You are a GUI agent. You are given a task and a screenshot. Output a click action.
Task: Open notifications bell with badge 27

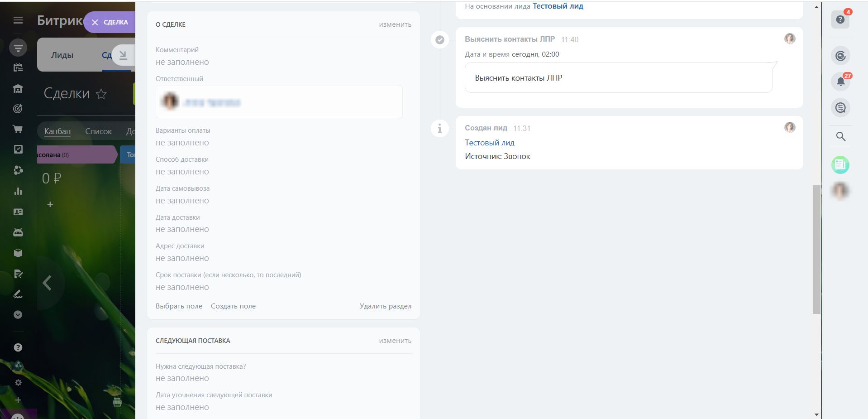click(x=840, y=82)
